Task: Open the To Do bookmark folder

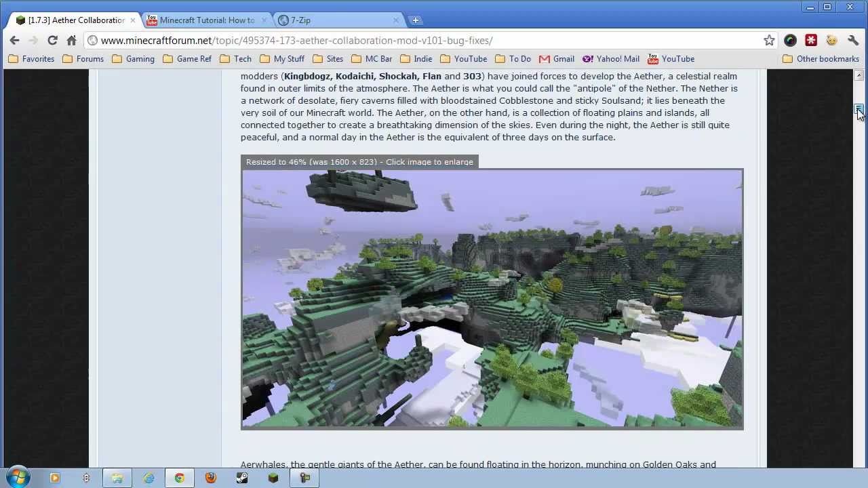Action: pos(513,59)
